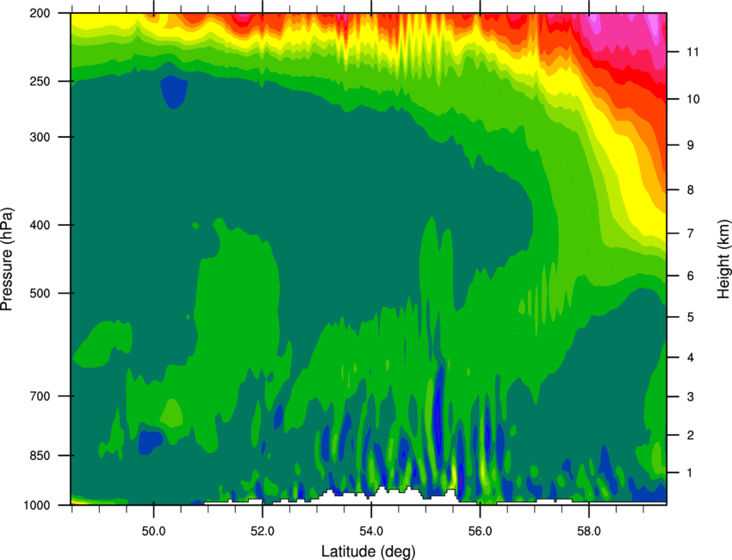Click the blue blob near 250 hPa
Screen dimensions: 732x560
click(x=174, y=92)
